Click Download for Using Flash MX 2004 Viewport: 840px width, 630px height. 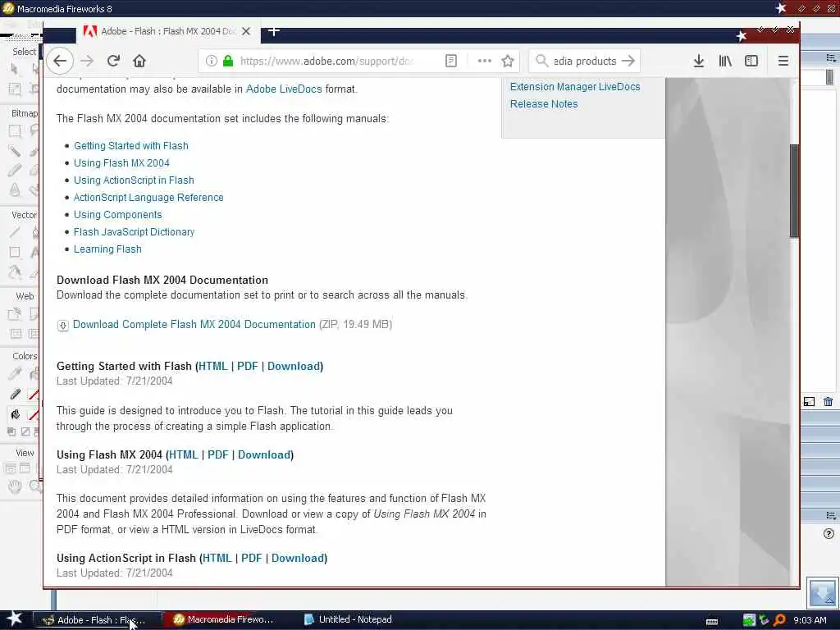point(264,454)
